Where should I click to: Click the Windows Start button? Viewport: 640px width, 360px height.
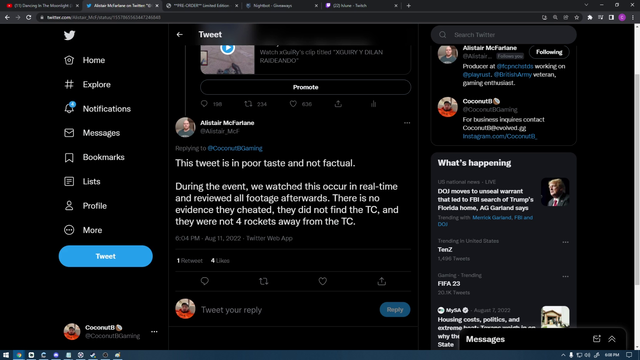(x=6, y=355)
